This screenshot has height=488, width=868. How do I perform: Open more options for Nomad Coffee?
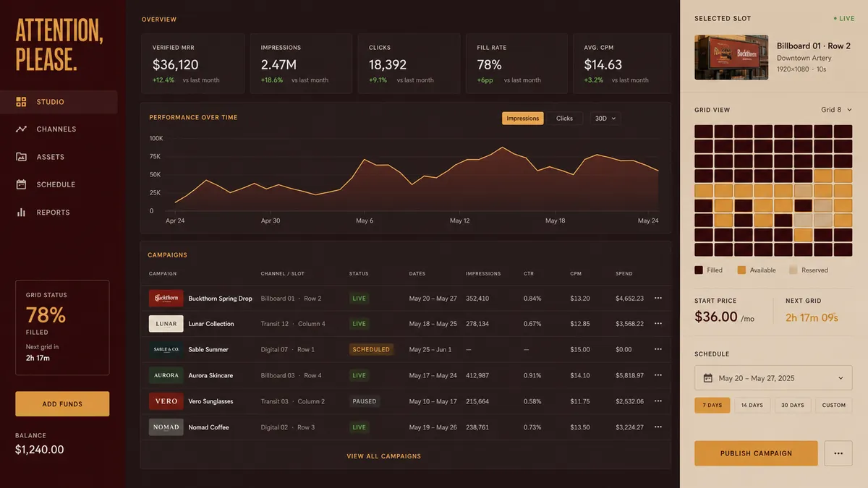tap(658, 427)
